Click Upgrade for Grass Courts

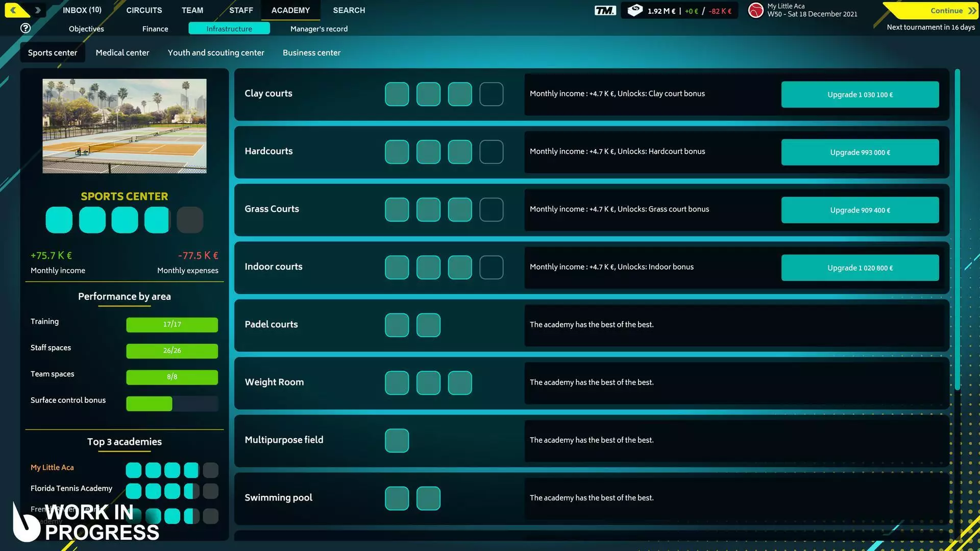pos(860,210)
